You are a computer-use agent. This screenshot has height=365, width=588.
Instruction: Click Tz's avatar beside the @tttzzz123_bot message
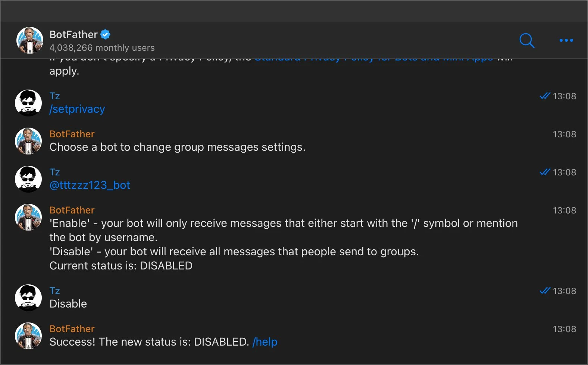pyautogui.click(x=28, y=179)
